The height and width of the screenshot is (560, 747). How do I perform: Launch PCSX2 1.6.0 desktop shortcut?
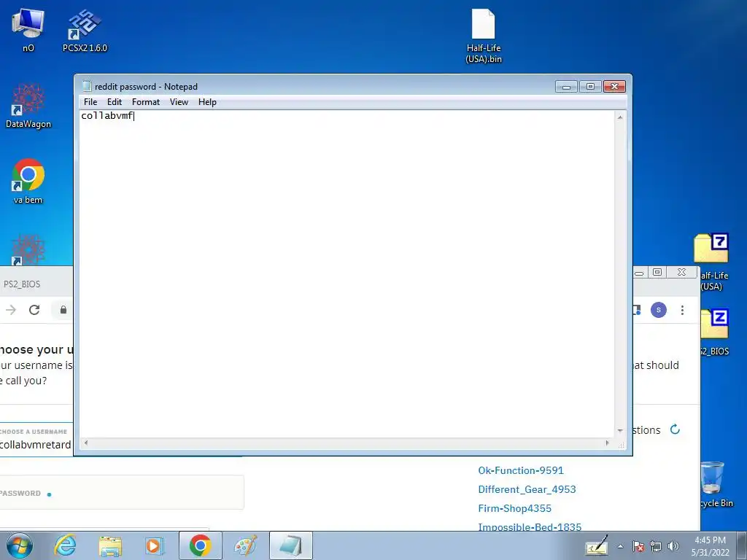tap(85, 29)
